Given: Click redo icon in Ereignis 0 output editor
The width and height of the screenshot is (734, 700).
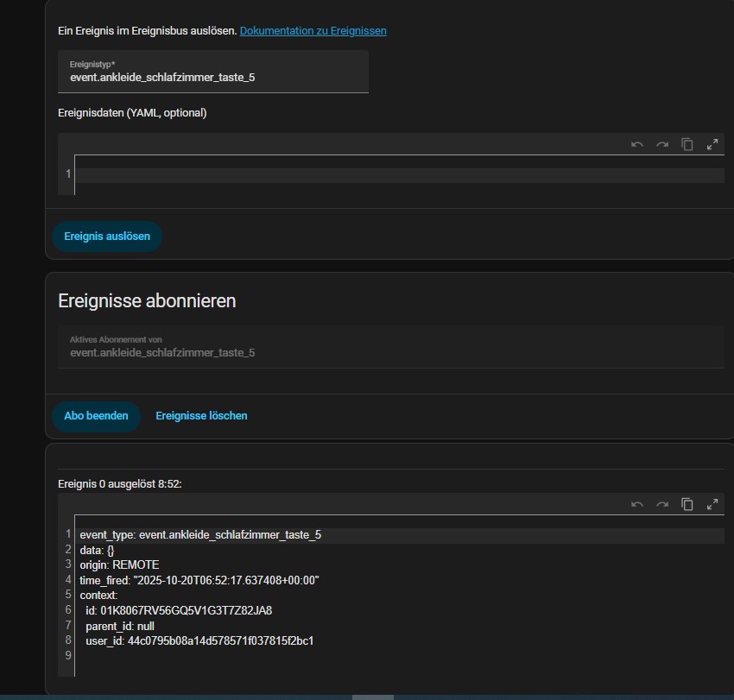Looking at the screenshot, I should (662, 504).
